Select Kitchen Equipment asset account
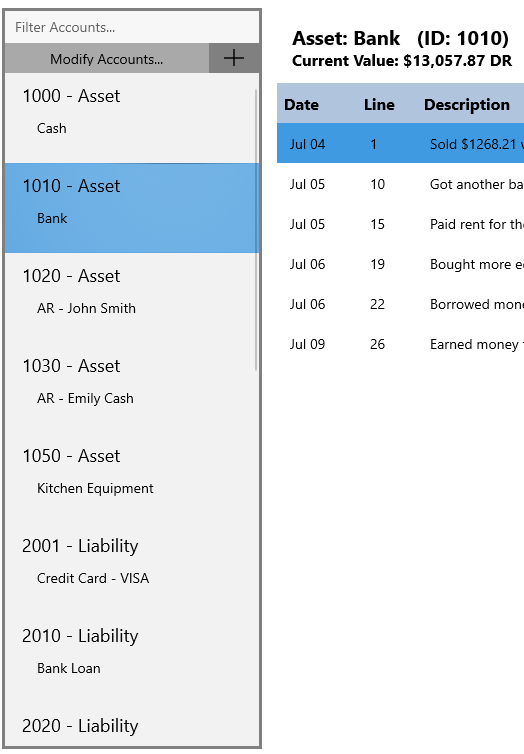Screen dimensions: 524x754 coord(130,478)
